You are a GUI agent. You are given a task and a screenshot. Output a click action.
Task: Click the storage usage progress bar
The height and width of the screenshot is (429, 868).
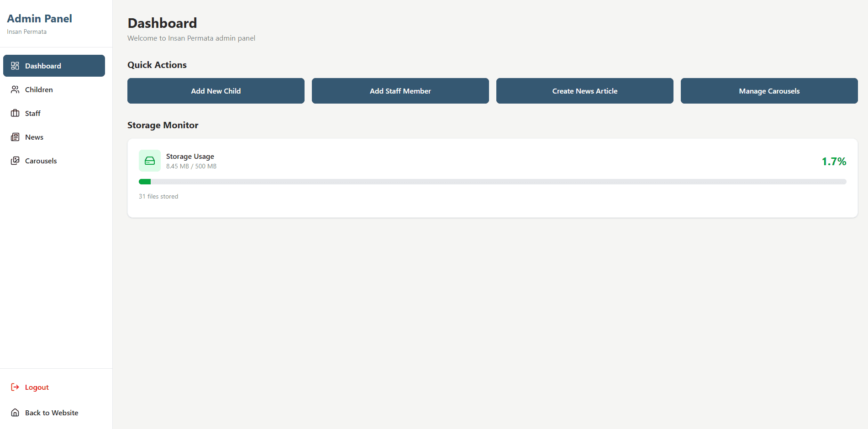(492, 182)
